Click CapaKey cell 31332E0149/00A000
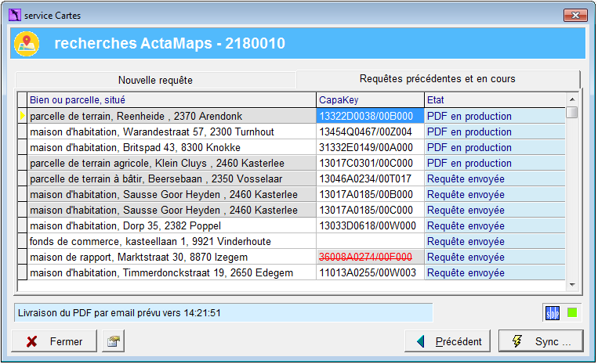 pyautogui.click(x=370, y=147)
